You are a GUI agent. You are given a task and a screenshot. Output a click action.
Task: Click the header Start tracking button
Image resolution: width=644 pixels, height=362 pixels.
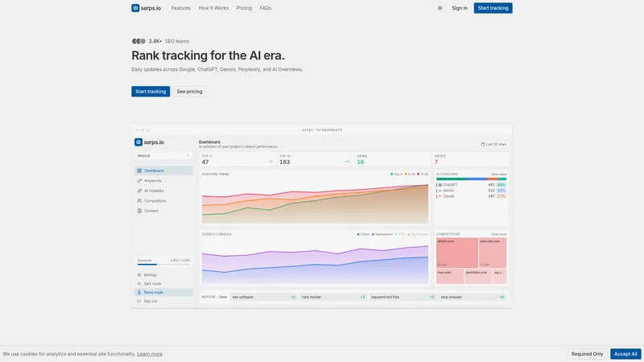click(493, 8)
